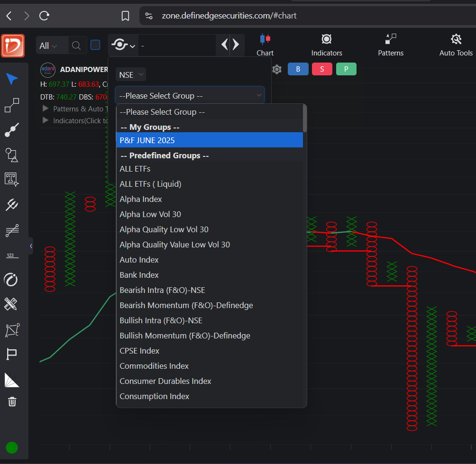Reload the current page
This screenshot has width=476, height=464.
click(x=44, y=16)
